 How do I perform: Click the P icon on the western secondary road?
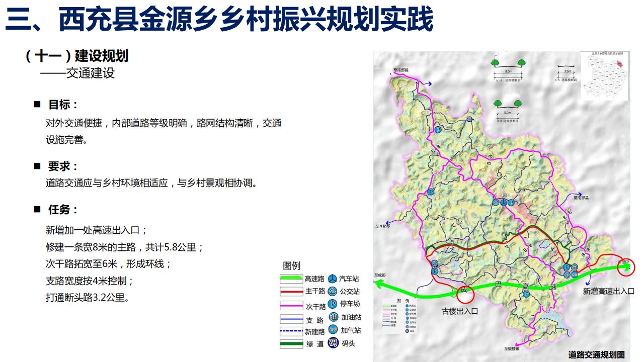431,192
